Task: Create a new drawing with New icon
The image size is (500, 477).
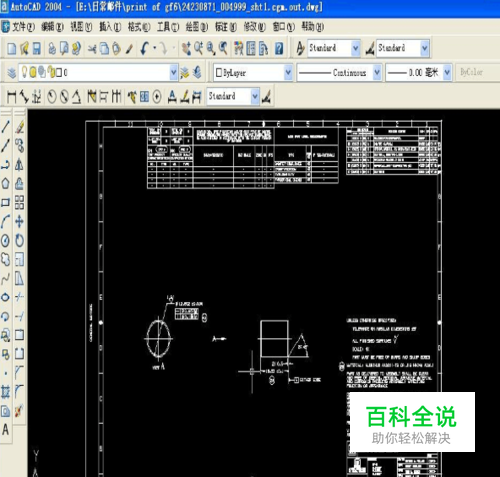Action: pyautogui.click(x=12, y=49)
